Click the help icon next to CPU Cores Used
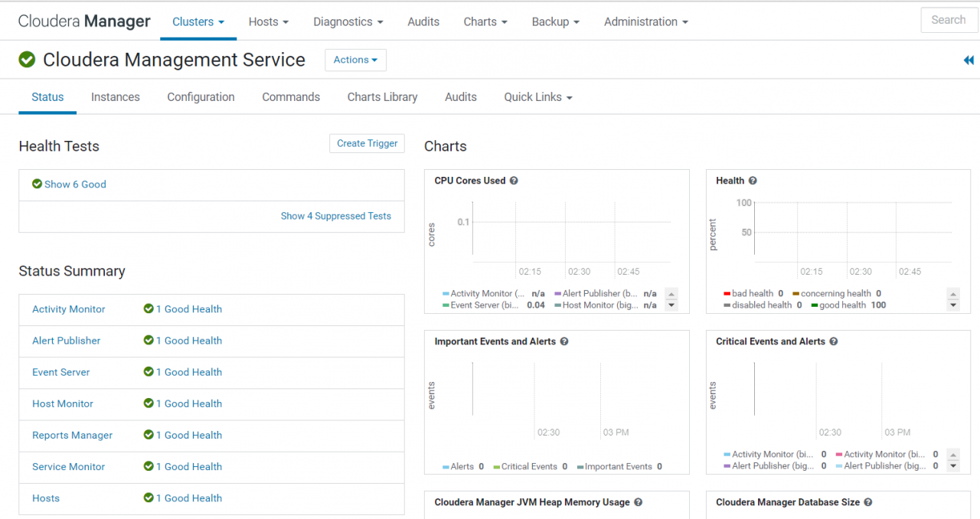980x519 pixels. tap(514, 181)
